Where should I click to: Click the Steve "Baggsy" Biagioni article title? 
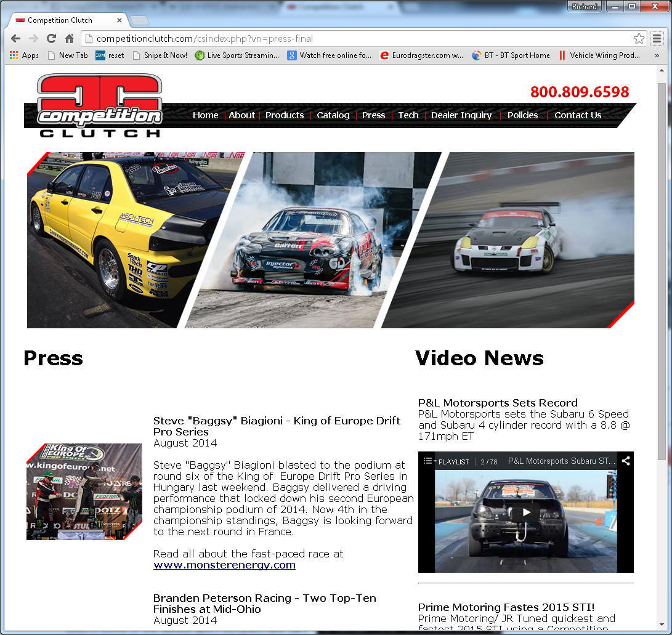[277, 426]
